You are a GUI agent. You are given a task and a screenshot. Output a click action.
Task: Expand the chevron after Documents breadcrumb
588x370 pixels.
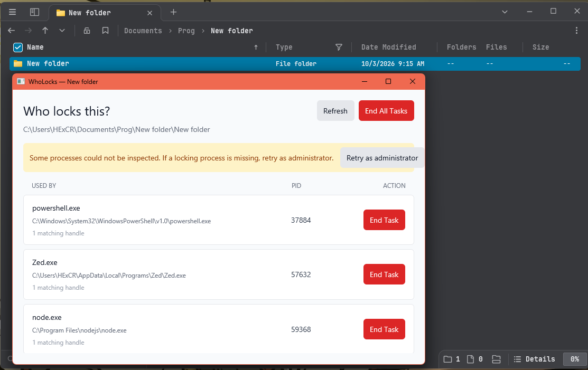[x=170, y=31]
